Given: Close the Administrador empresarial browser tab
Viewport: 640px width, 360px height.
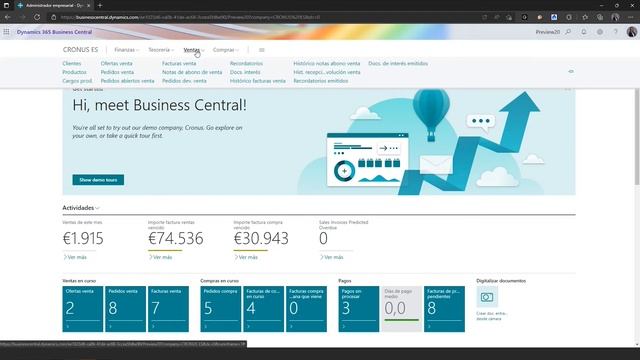Looking at the screenshot, I should [89, 5].
